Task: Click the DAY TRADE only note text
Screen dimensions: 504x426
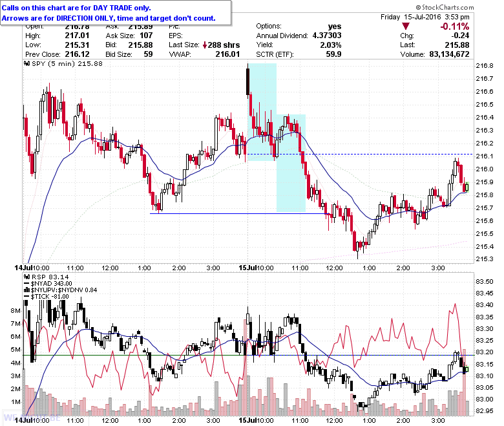Action: pos(76,8)
